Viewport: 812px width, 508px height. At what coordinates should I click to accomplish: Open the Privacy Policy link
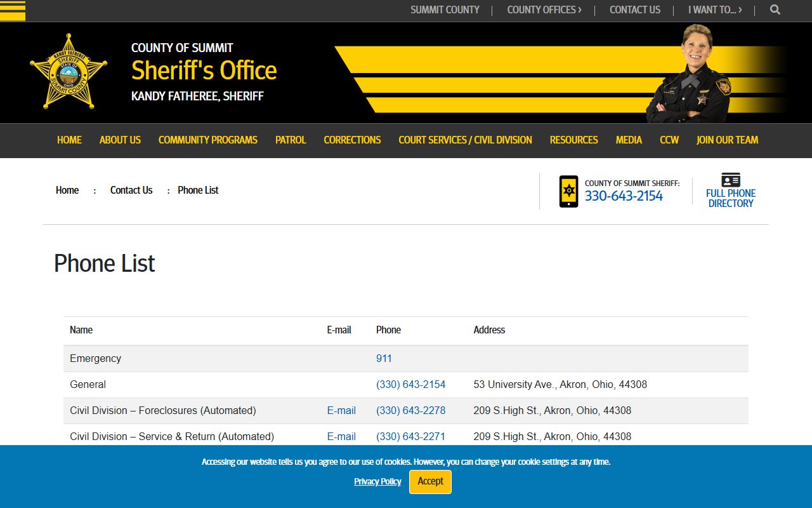coord(377,481)
